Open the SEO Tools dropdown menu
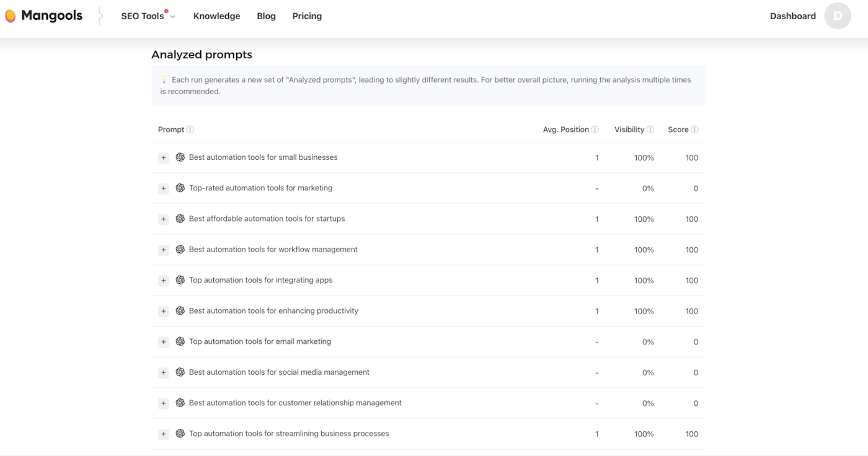868x456 pixels. coord(148,16)
